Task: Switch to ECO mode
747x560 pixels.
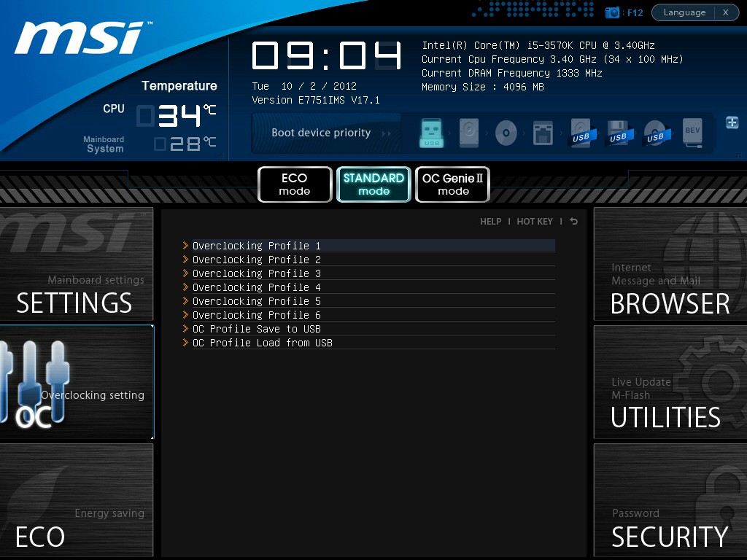Action: click(295, 184)
